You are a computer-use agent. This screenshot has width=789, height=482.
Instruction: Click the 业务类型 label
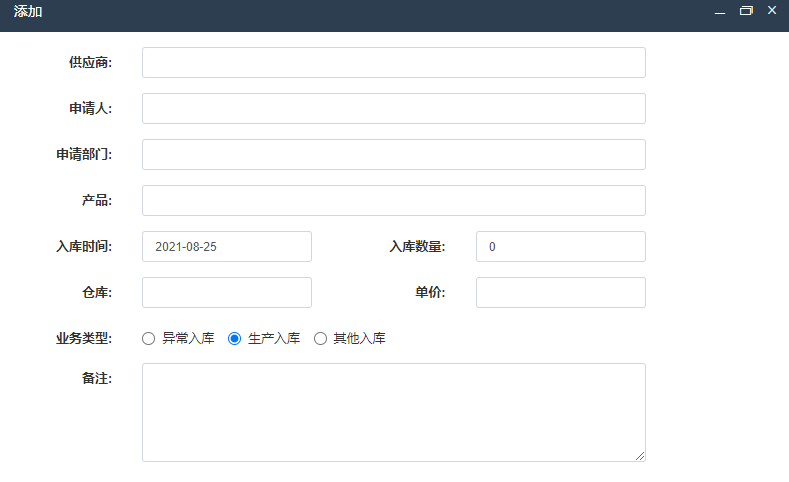coord(84,339)
